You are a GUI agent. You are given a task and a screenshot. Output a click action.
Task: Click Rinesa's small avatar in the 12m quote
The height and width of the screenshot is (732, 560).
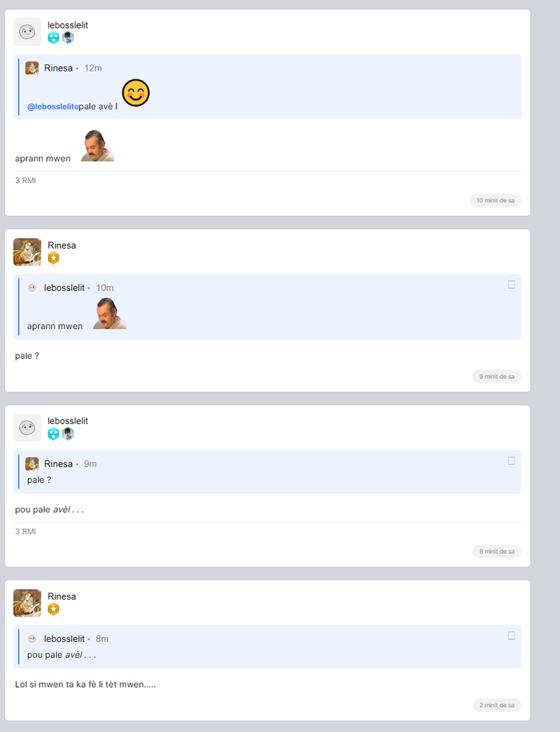[31, 68]
